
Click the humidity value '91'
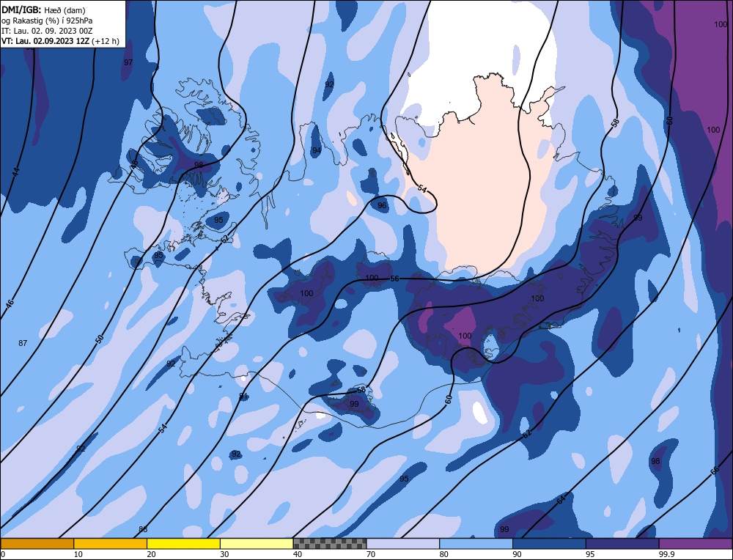click(x=243, y=397)
